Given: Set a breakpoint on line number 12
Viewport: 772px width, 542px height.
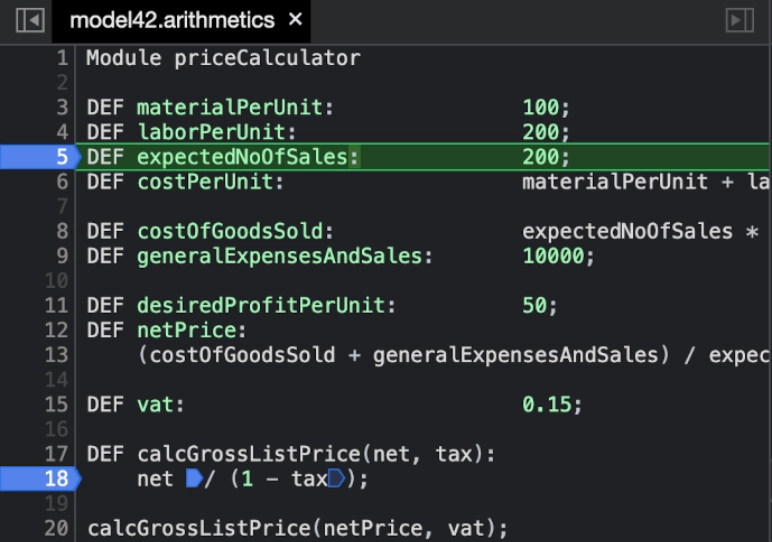Looking at the screenshot, I should tap(56, 330).
